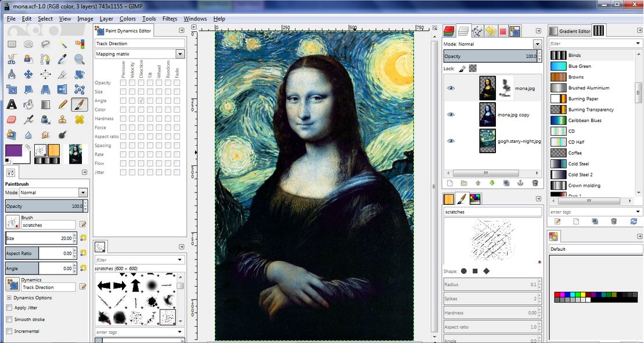The width and height of the screenshot is (644, 343).
Task: Activate the Text tool
Action: click(12, 104)
